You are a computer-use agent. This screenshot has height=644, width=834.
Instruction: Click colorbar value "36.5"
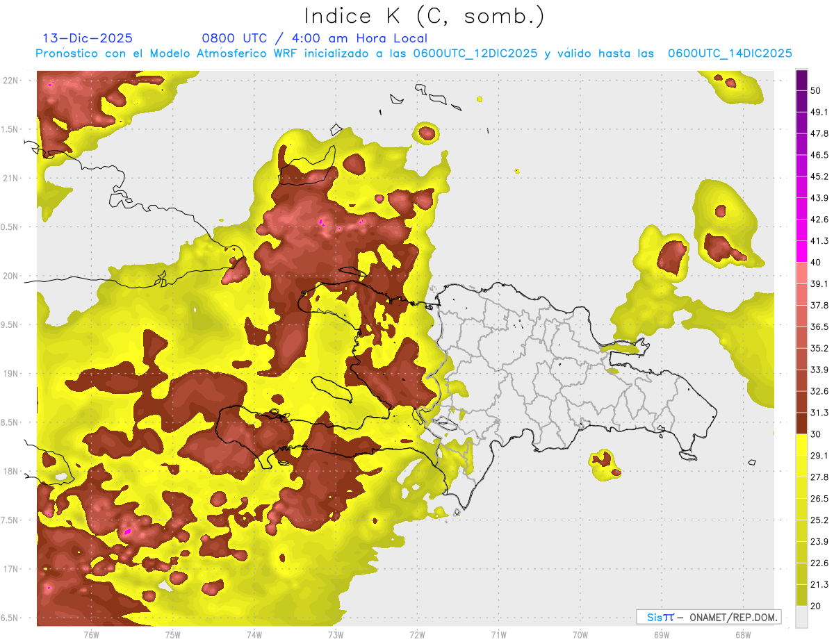[819, 327]
